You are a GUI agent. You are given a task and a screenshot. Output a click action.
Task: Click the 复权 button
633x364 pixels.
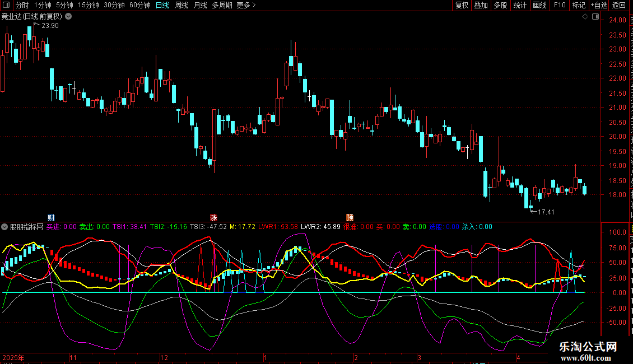coord(462,5)
